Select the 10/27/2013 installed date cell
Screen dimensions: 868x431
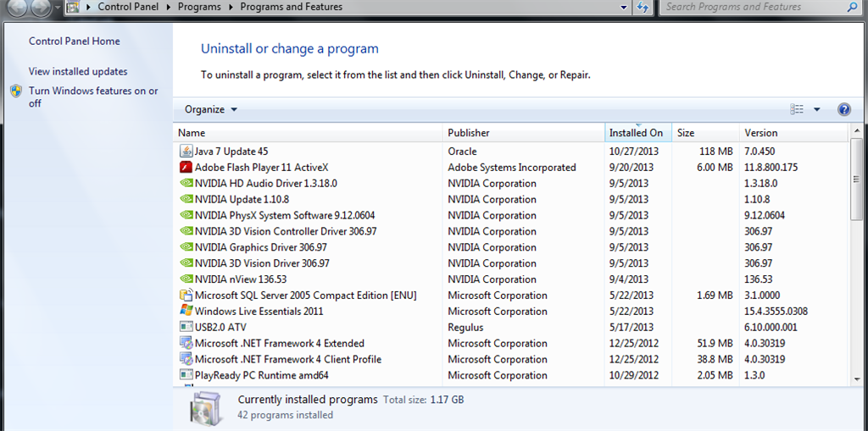(634, 151)
